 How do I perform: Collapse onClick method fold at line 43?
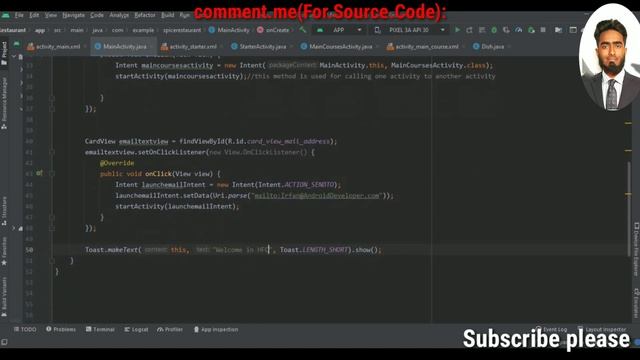pos(52,173)
